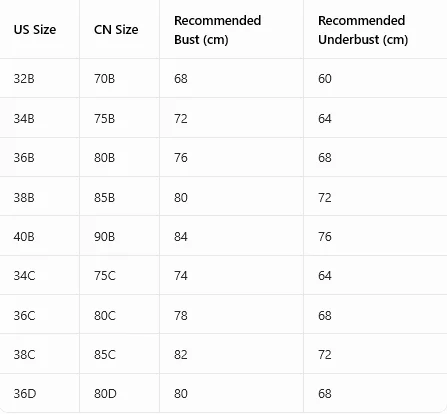The image size is (447, 414).
Task: Click the US Size column header
Action: [35, 30]
